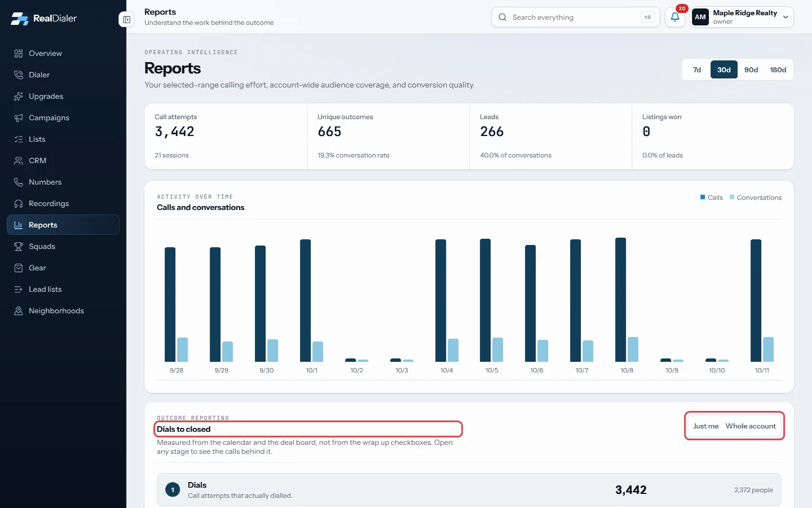Click the Neighborhoods pin icon
The image size is (812, 508).
coord(19,311)
